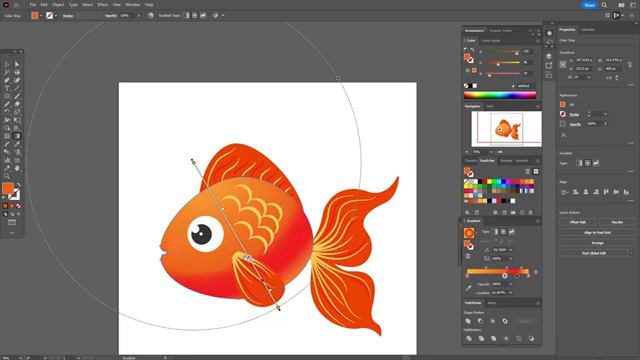This screenshot has width=640, height=360.
Task: Select Linear gradient type in Properties panel
Action: pyautogui.click(x=579, y=163)
